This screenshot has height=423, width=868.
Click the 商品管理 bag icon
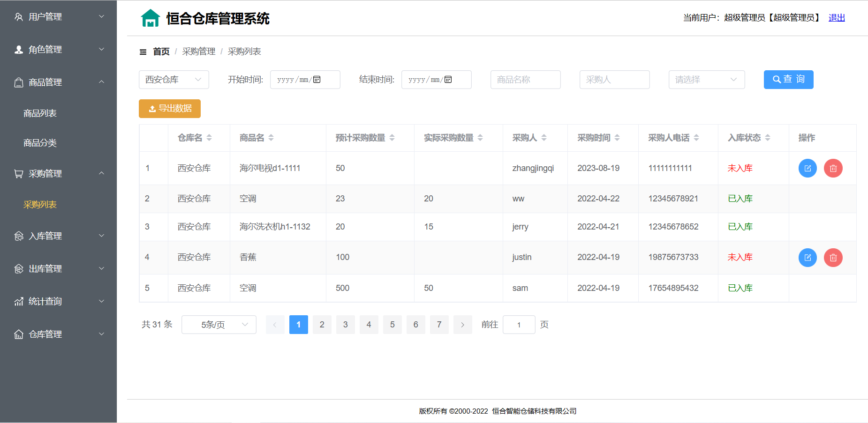(x=19, y=82)
